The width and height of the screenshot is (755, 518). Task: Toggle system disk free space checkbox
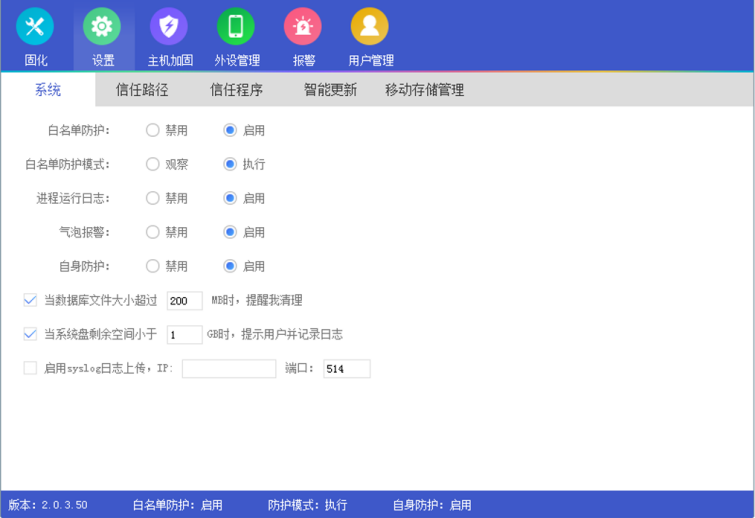(30, 334)
